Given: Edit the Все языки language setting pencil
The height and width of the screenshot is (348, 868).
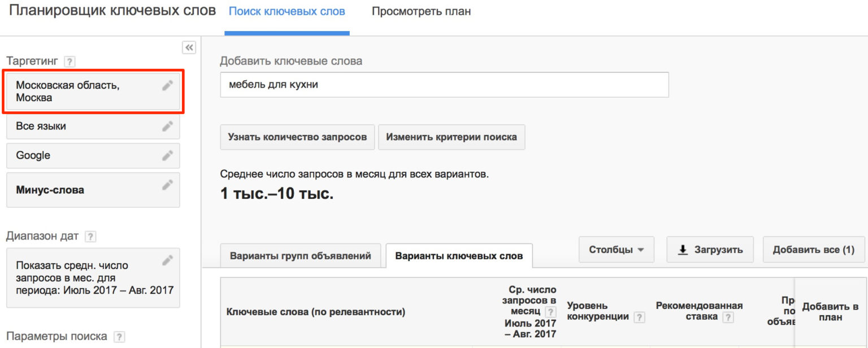Looking at the screenshot, I should point(167,127).
